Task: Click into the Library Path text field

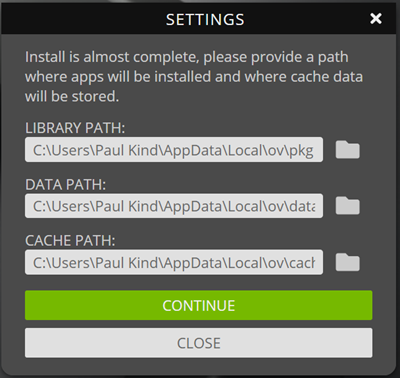Action: pyautogui.click(x=174, y=150)
